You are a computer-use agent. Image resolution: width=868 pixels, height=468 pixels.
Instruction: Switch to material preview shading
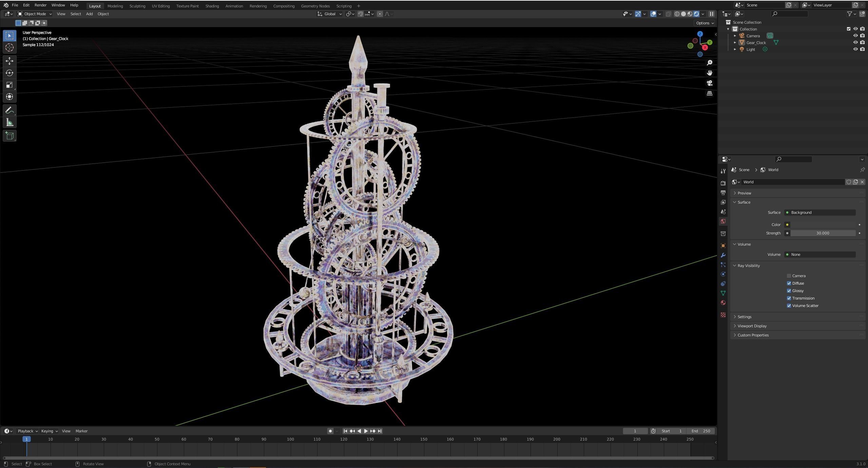690,14
